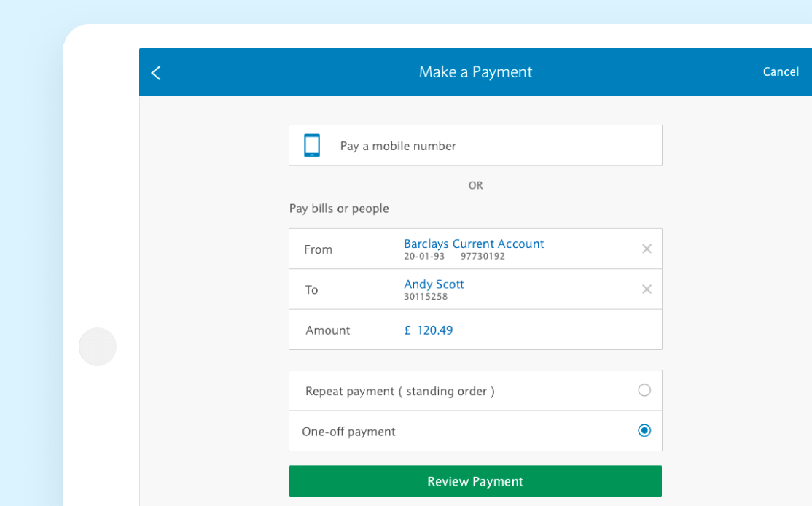Go back using the header arrow
The height and width of the screenshot is (506, 812).
tap(156, 72)
